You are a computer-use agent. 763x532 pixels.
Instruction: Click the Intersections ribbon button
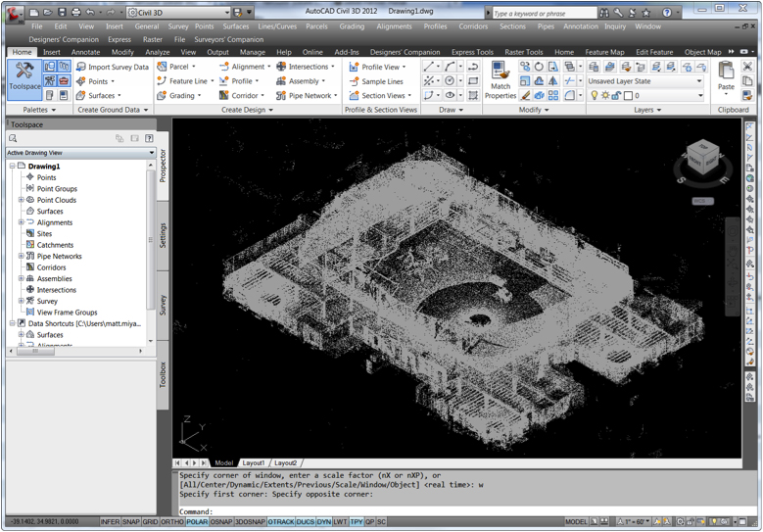click(306, 67)
